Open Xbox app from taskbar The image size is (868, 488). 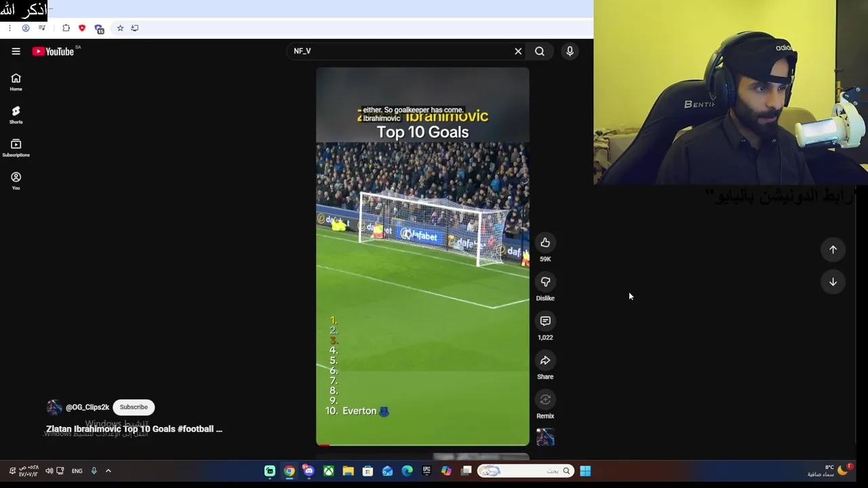pos(328,471)
